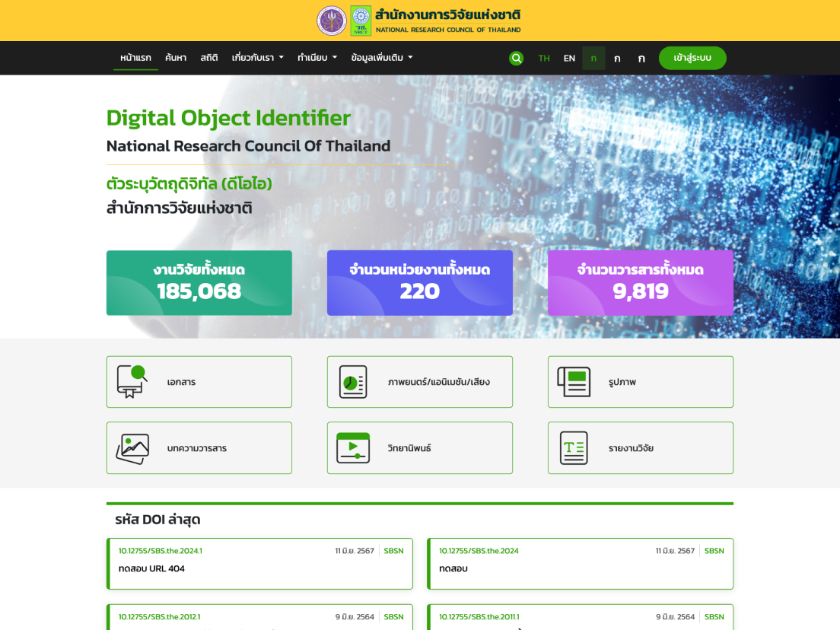Click date 9 มิ.ย. 2564 on 10.12755/SBS.the.2012.1
This screenshot has width=840, height=630.
[355, 616]
